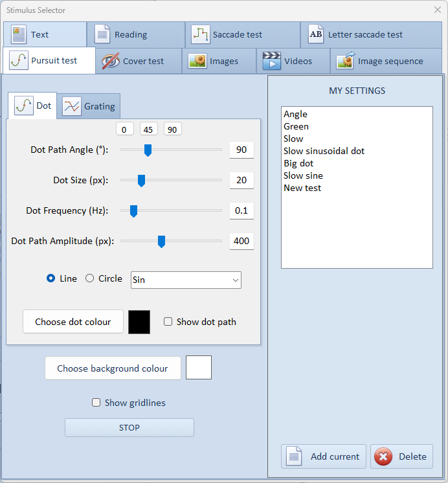Select the Cover test eye icon
The width and height of the screenshot is (448, 483).
click(x=111, y=61)
